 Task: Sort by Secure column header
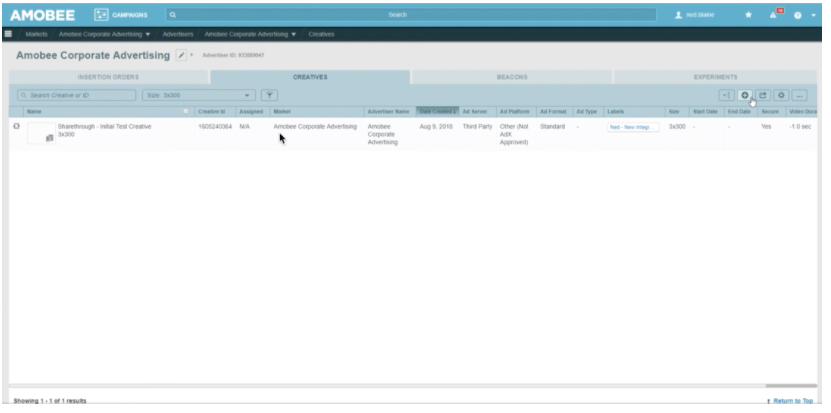pyautogui.click(x=770, y=112)
